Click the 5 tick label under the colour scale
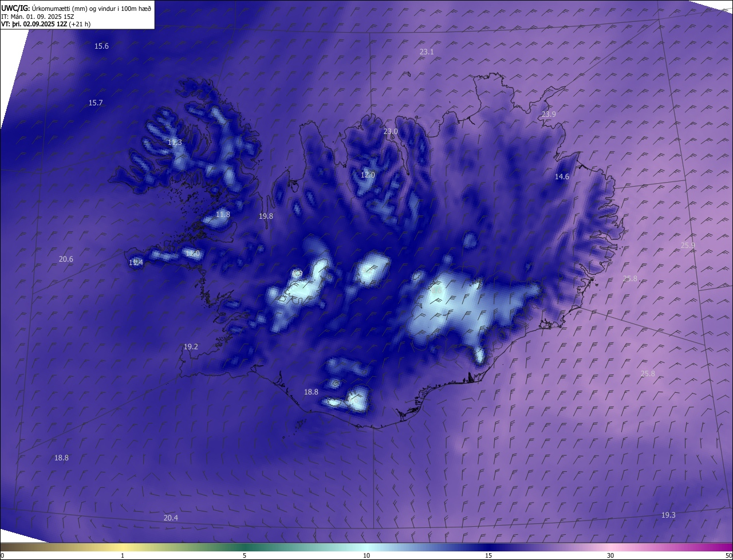This screenshot has height=560, width=733. click(x=245, y=555)
